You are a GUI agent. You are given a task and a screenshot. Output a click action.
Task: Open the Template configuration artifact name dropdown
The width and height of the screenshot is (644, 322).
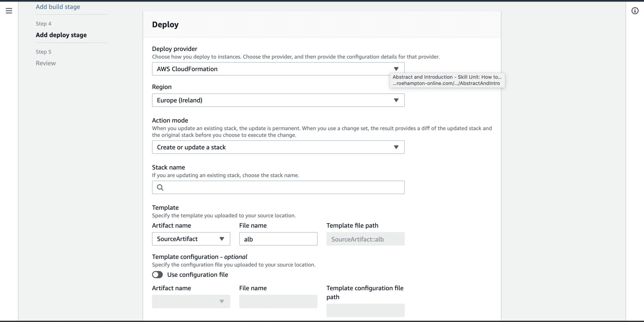222,301
